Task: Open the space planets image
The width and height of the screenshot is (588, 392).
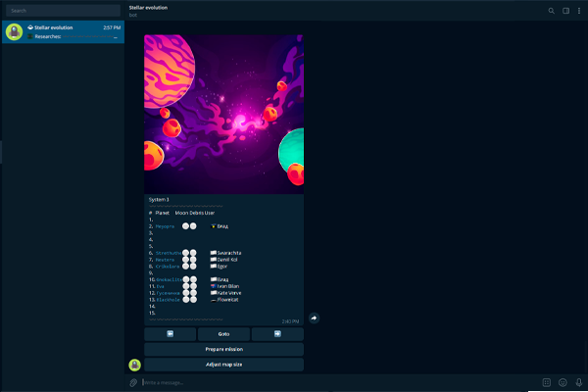Action: (223, 113)
